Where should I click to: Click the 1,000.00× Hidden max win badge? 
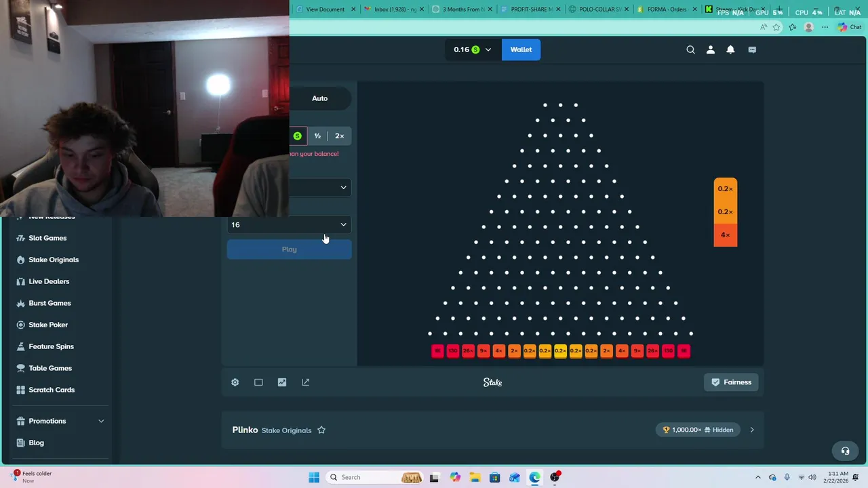click(x=698, y=430)
